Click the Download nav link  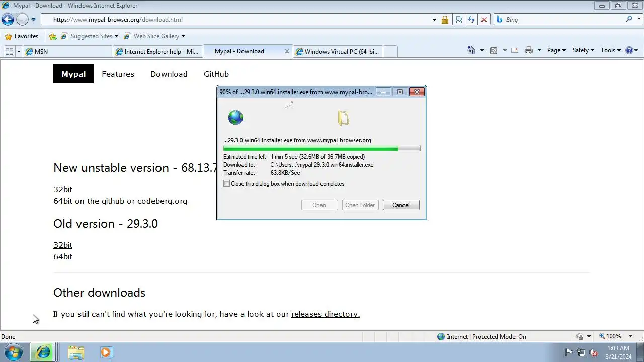point(169,74)
